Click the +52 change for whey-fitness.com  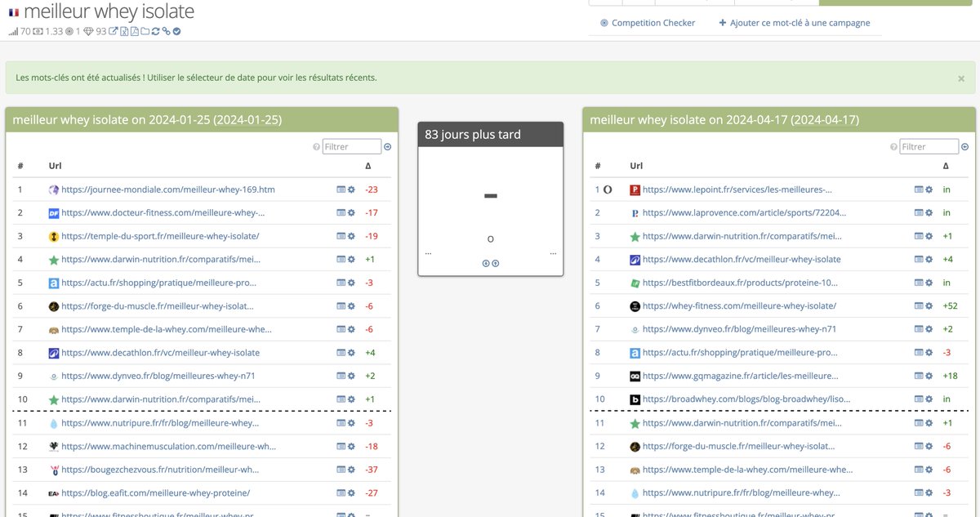(x=950, y=306)
